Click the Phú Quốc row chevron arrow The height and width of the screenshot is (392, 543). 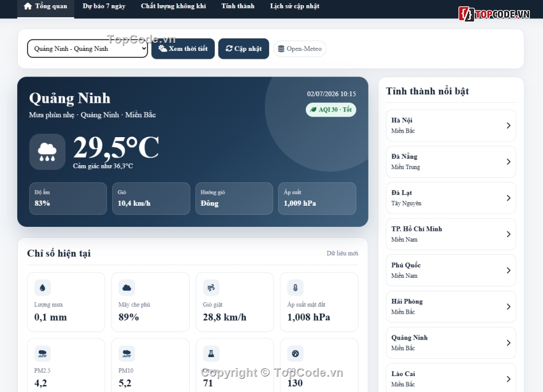[508, 270]
